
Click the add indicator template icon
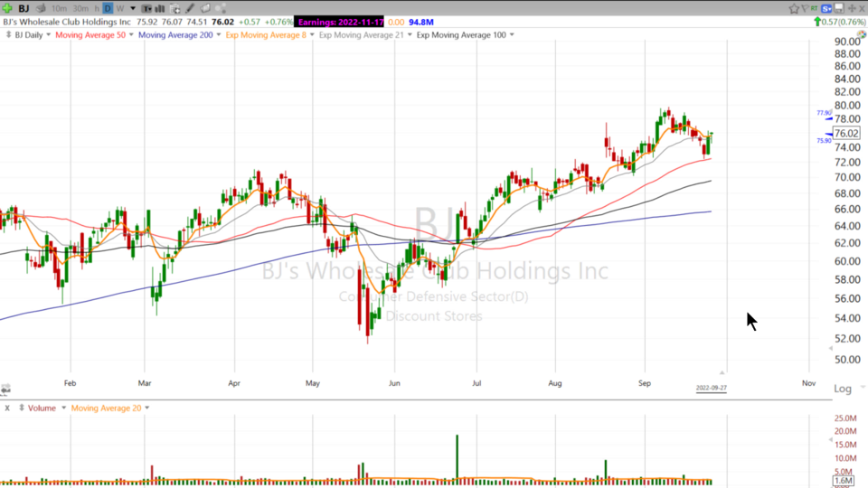(x=175, y=8)
